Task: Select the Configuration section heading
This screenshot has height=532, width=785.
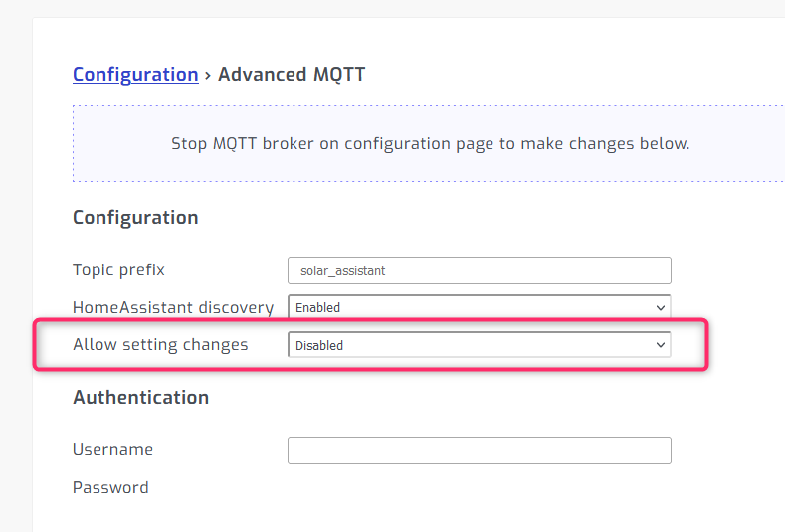Action: pos(135,218)
